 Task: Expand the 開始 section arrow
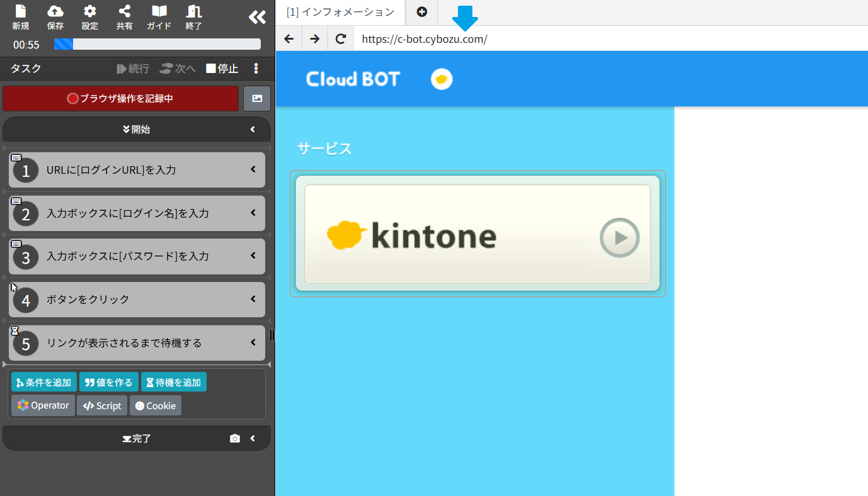coord(253,129)
